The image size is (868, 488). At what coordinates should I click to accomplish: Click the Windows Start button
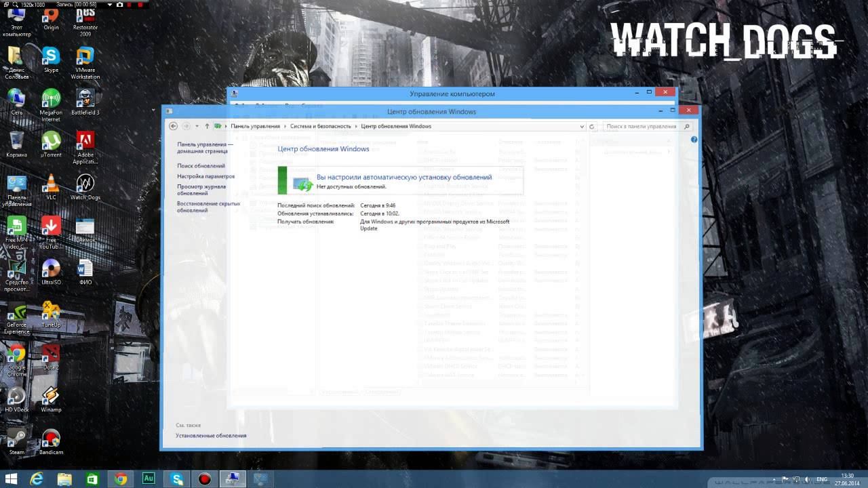coord(12,479)
